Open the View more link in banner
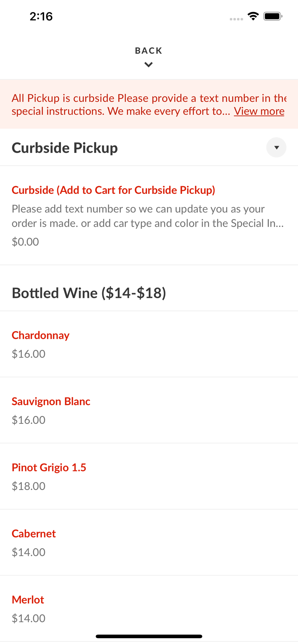298x644 pixels. click(x=259, y=111)
